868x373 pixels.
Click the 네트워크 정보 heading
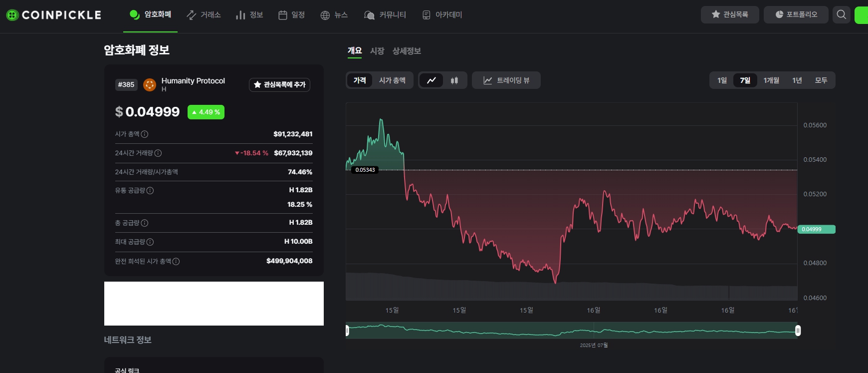(128, 340)
